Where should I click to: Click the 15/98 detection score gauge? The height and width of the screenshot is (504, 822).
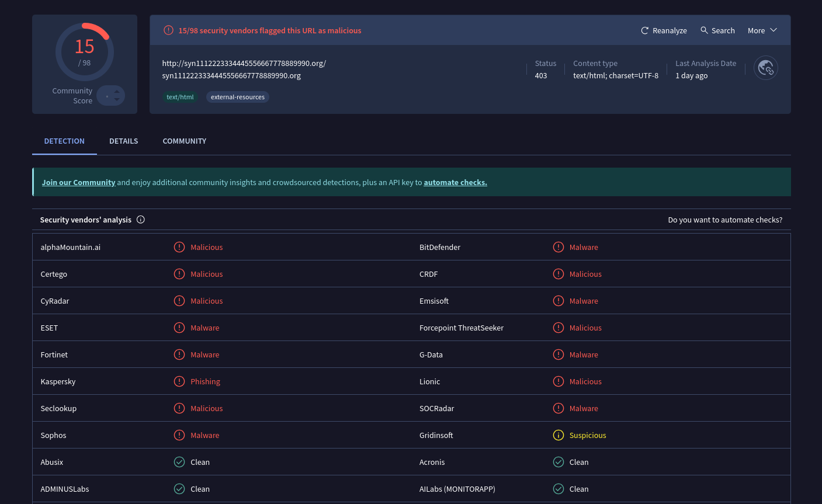pos(85,51)
